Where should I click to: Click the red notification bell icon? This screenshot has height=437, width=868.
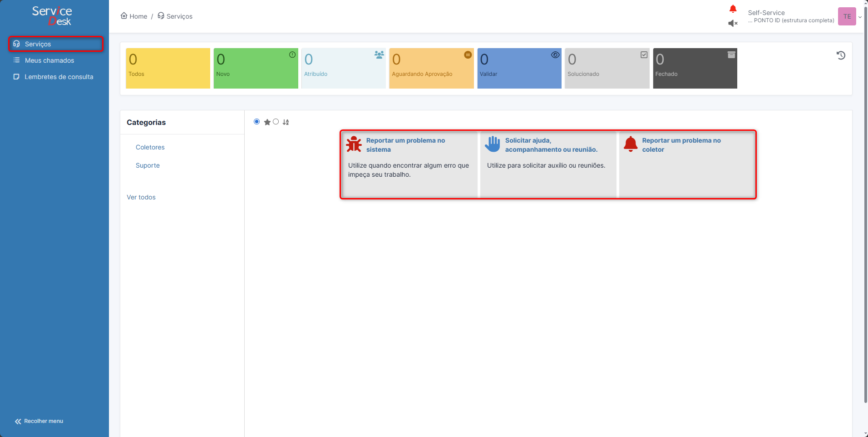tap(733, 9)
